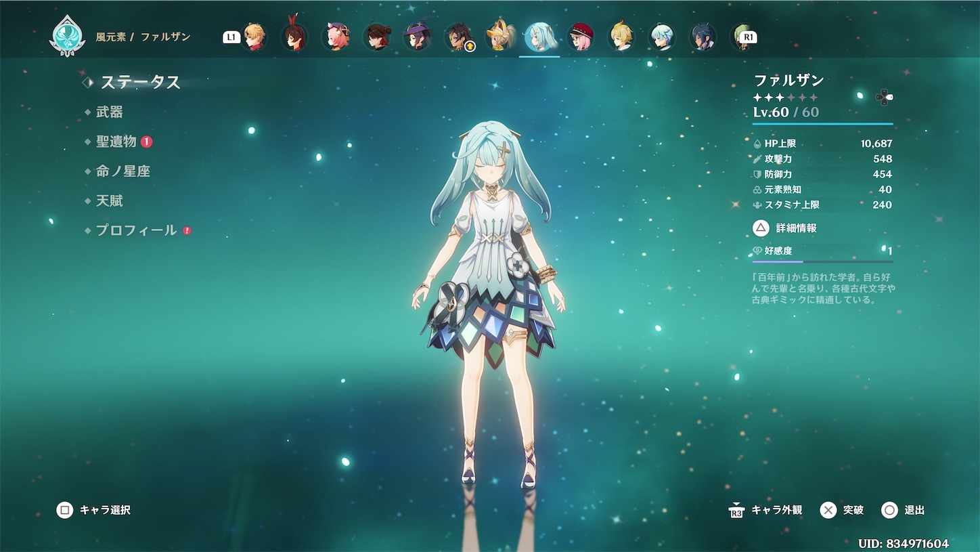
Task: Select the character wearing cat-ear hat
Action: click(x=499, y=37)
